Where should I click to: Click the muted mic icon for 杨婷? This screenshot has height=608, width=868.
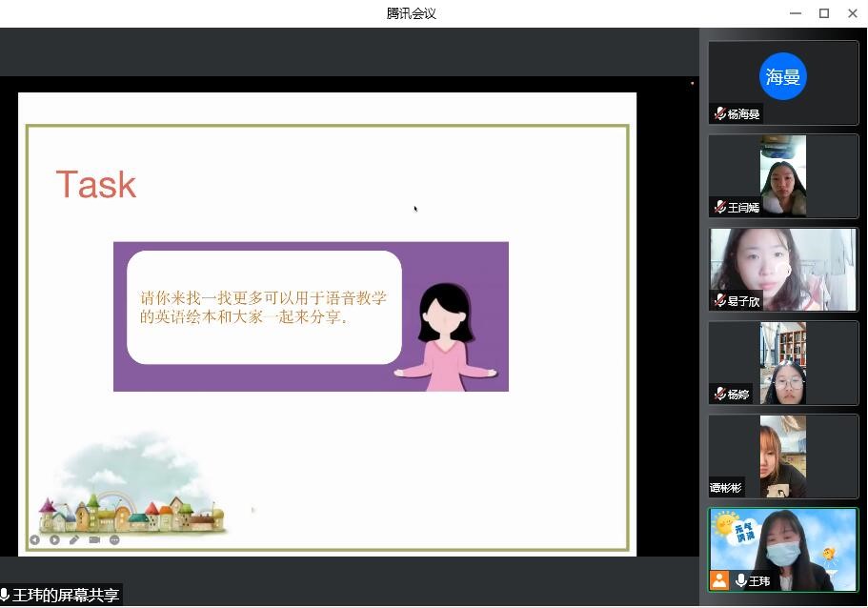(x=719, y=394)
